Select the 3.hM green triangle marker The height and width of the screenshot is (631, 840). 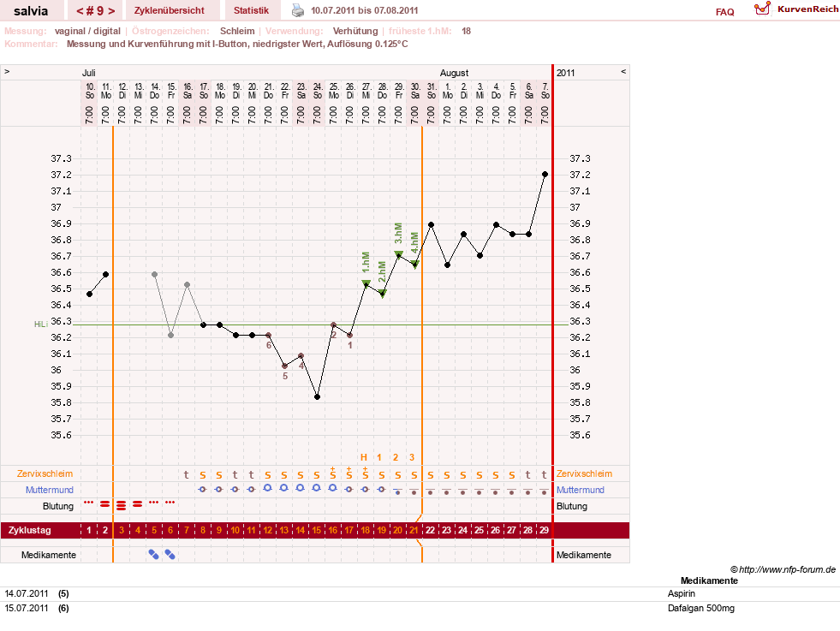(x=398, y=254)
